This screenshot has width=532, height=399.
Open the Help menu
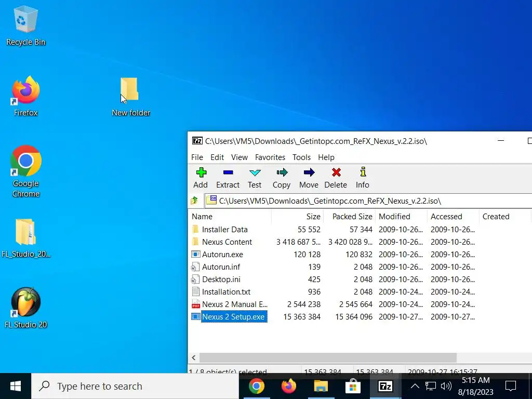pyautogui.click(x=326, y=157)
